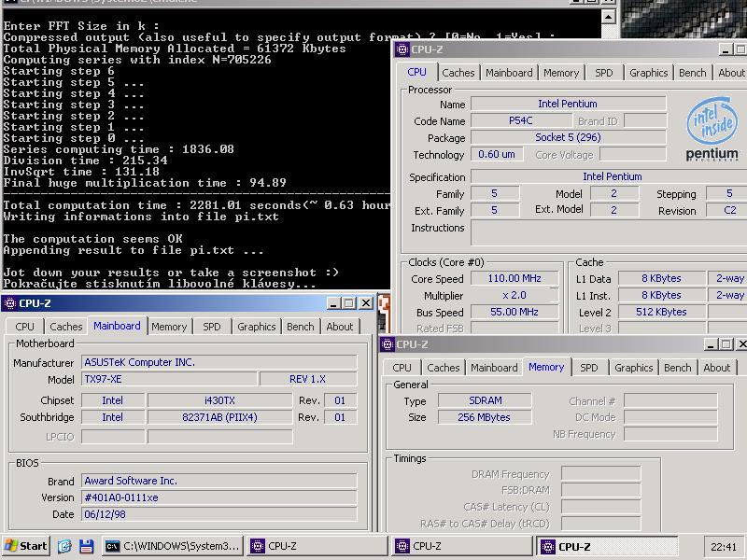
Task: Click Level 2 cache value 512 KBytes
Action: coord(661,312)
